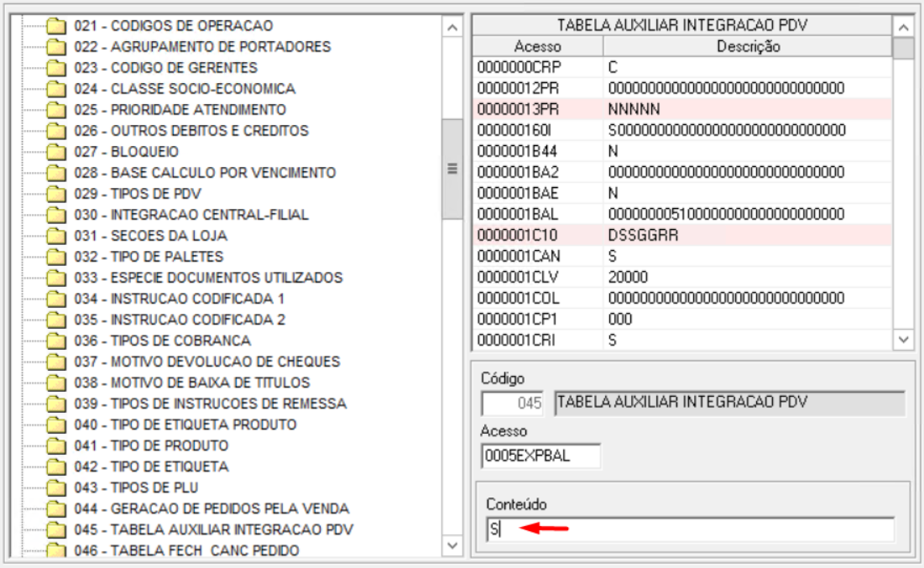This screenshot has width=924, height=568.
Task: Click folder icon of 034 - INSTRUCAO CODIFICADA 1
Action: pyautogui.click(x=56, y=299)
